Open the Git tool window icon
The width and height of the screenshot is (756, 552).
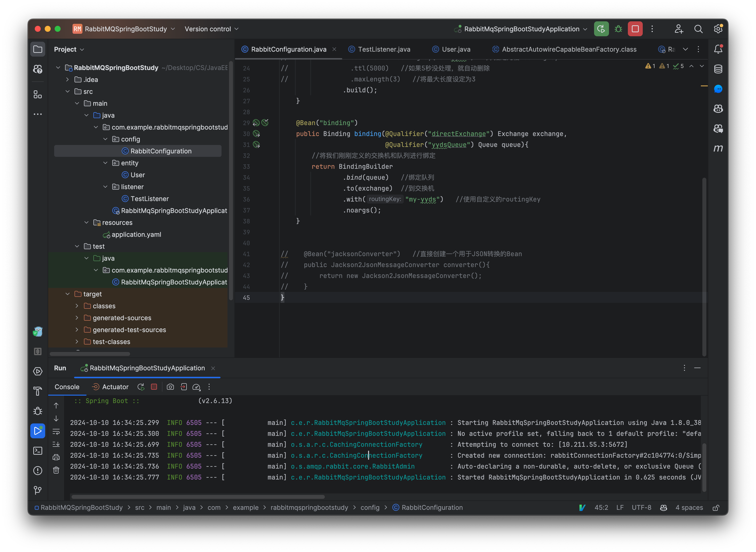(38, 490)
